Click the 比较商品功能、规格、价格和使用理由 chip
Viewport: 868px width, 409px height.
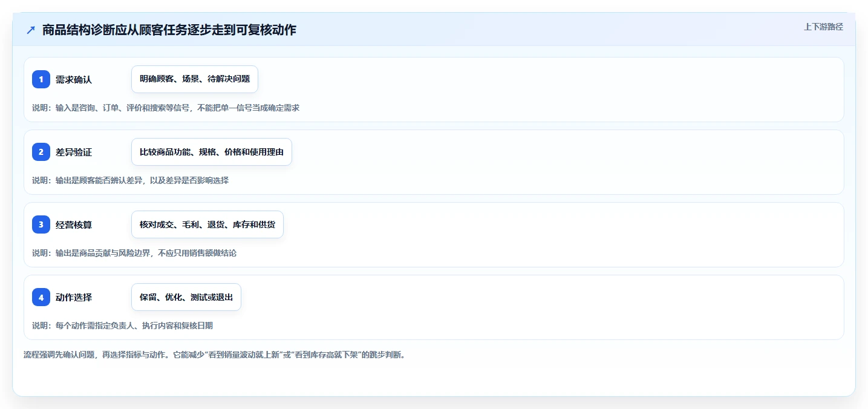[x=212, y=152]
